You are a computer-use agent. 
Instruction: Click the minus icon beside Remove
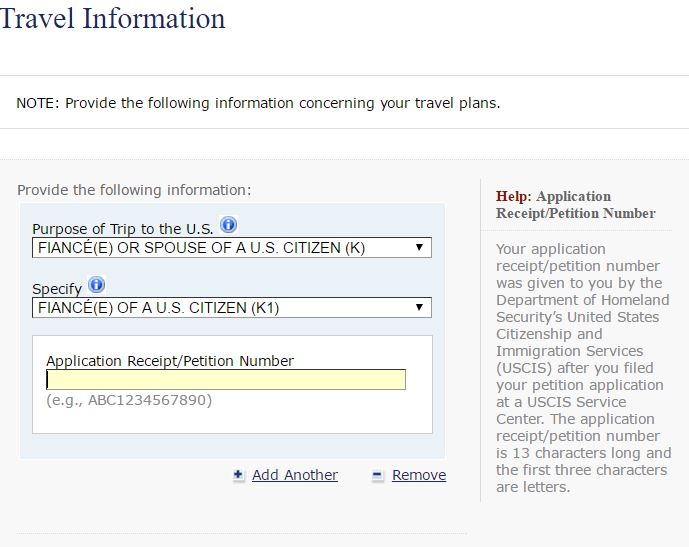[377, 475]
